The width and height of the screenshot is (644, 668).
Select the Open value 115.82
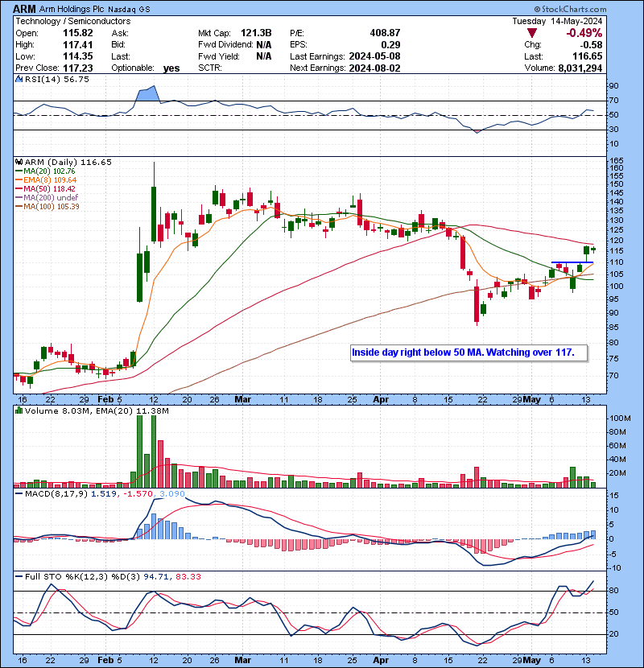pyautogui.click(x=77, y=33)
